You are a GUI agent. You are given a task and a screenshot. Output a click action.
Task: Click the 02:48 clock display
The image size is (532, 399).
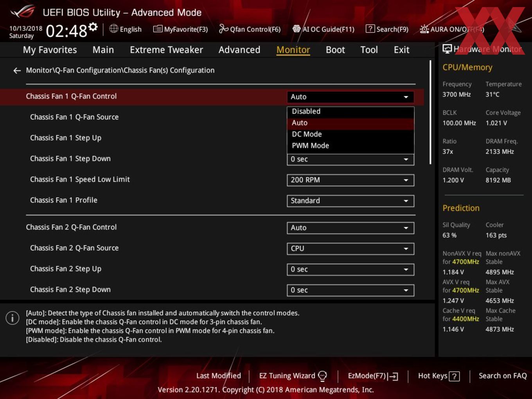[66, 31]
